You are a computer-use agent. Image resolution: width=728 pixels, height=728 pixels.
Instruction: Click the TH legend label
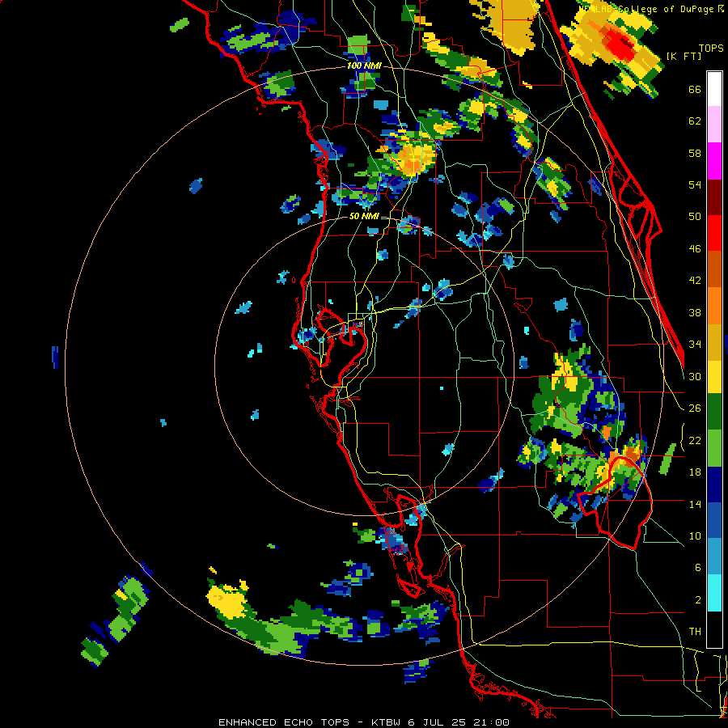coord(695,632)
